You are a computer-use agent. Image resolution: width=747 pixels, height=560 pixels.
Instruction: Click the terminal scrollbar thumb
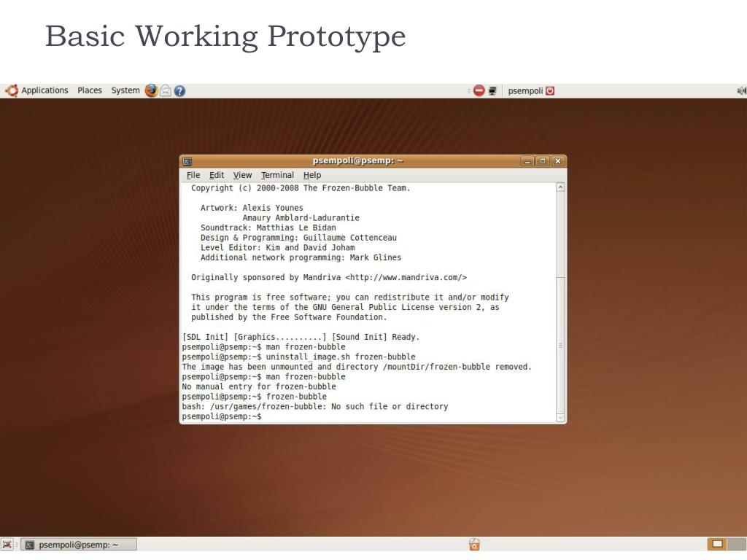pos(560,345)
